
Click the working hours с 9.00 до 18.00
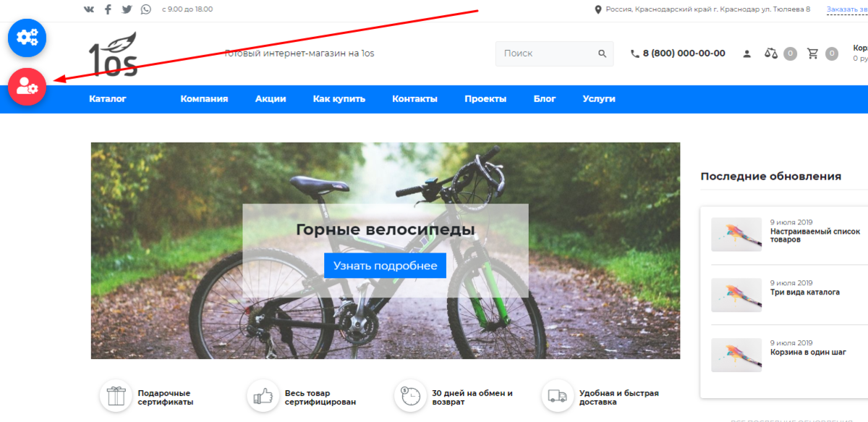tap(187, 9)
